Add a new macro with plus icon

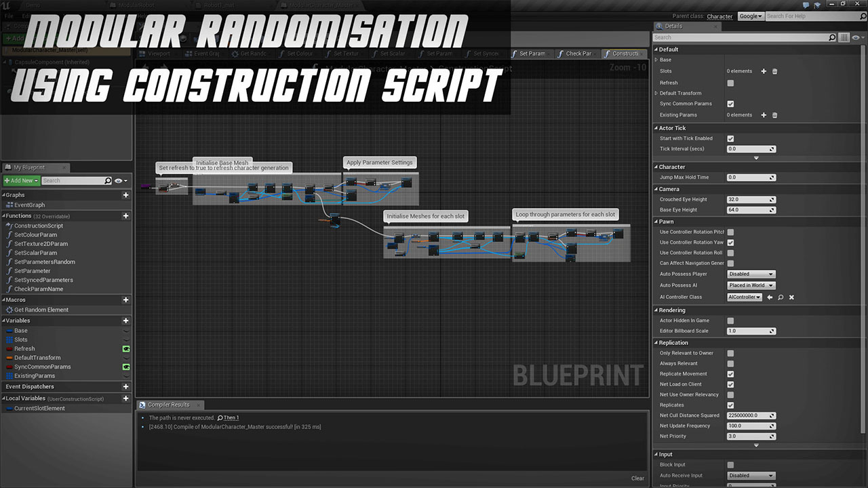pyautogui.click(x=125, y=300)
